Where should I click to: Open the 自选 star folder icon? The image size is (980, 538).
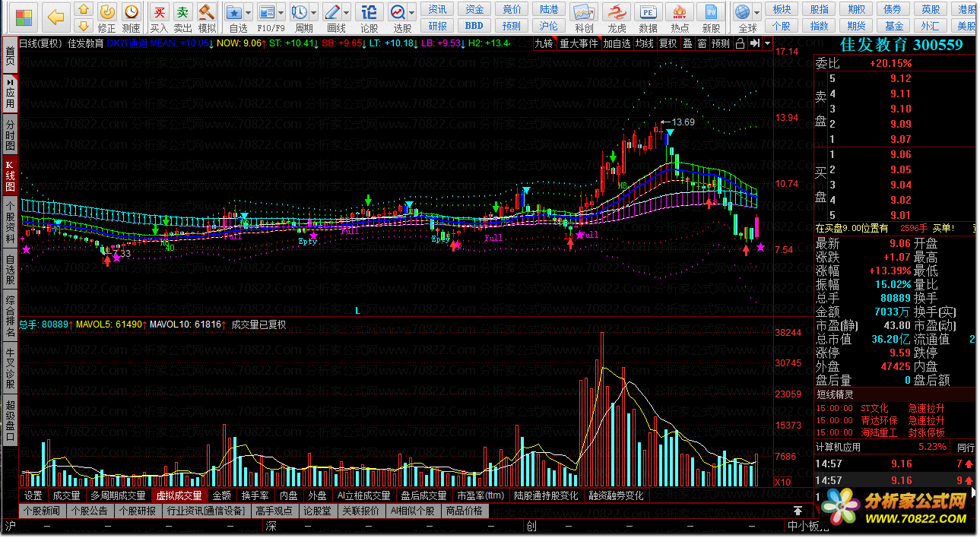pyautogui.click(x=233, y=12)
